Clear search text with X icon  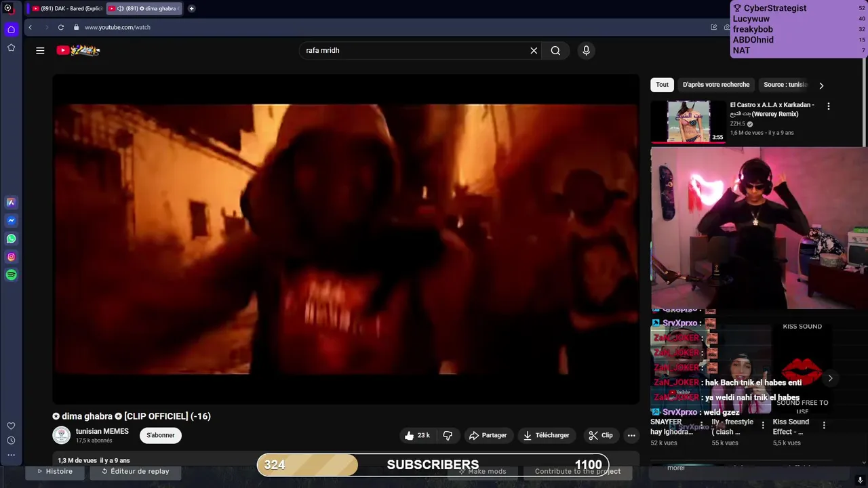pyautogui.click(x=534, y=50)
